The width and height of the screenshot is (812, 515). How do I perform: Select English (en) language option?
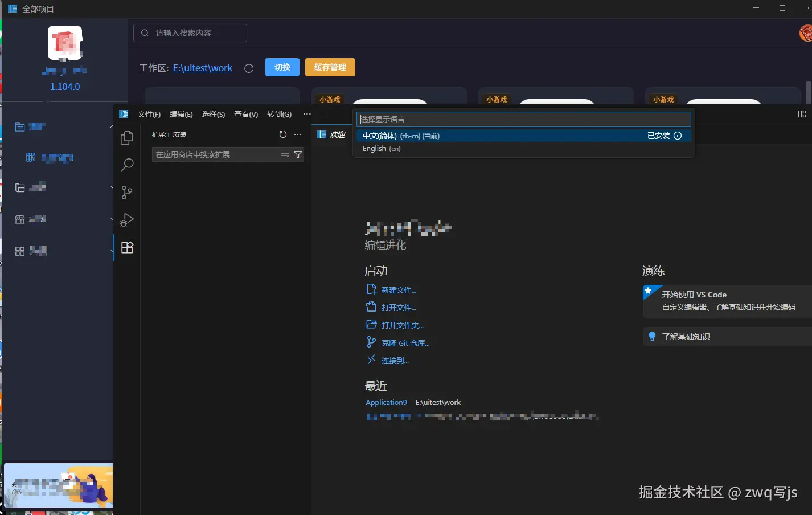point(523,148)
